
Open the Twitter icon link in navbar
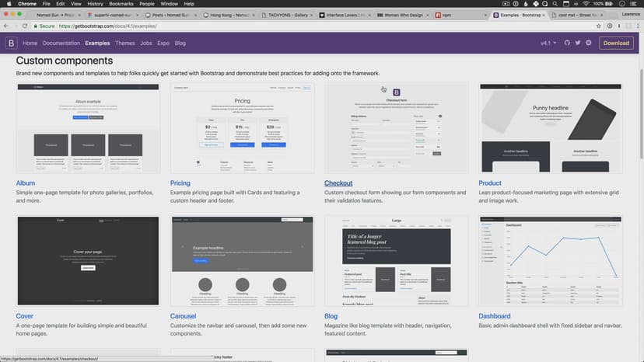click(578, 43)
